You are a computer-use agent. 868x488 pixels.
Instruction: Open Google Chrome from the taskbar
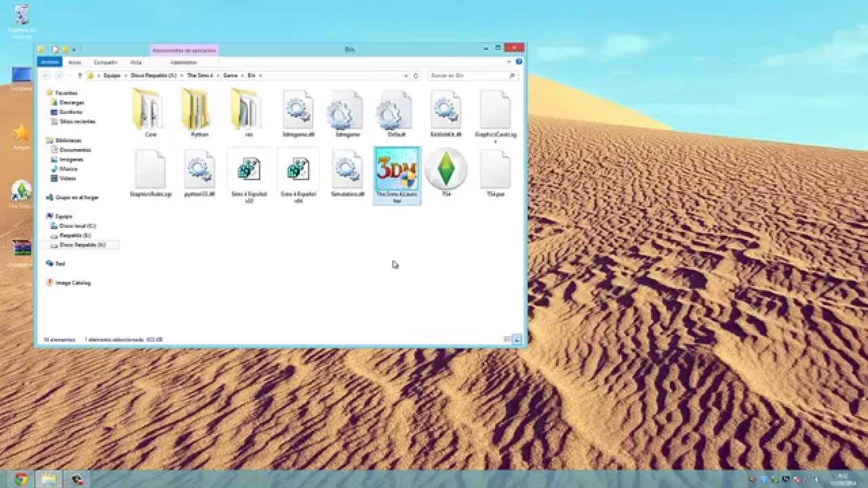click(20, 479)
